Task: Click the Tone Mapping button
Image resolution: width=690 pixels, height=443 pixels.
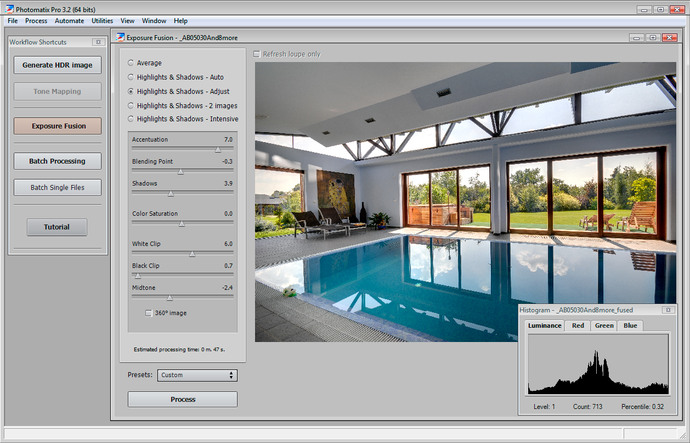Action: [57, 92]
